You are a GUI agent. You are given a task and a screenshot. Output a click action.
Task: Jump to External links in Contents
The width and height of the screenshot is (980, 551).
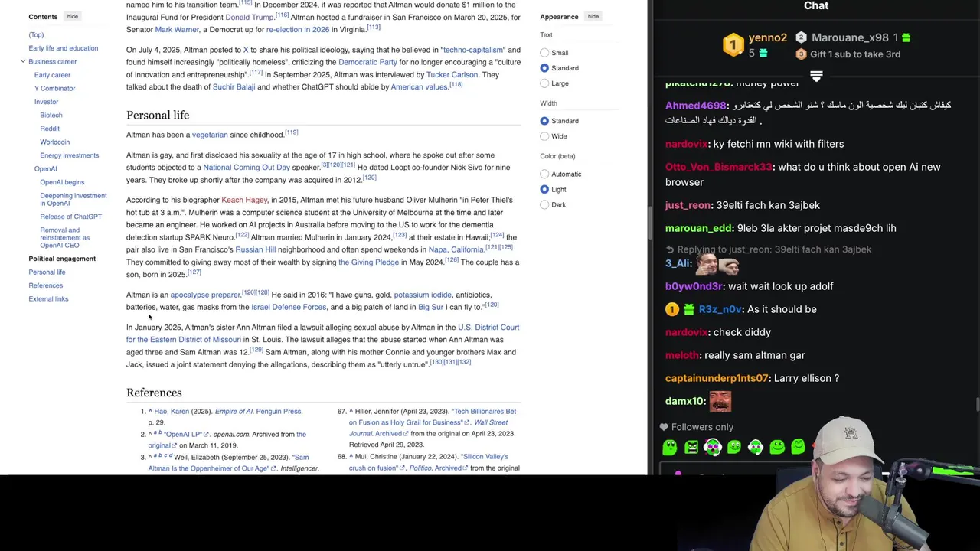(x=48, y=298)
